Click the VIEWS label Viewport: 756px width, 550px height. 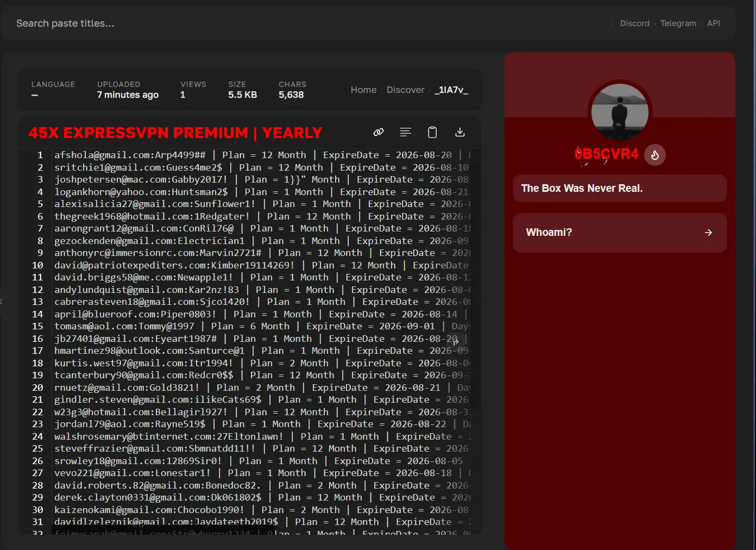(193, 84)
